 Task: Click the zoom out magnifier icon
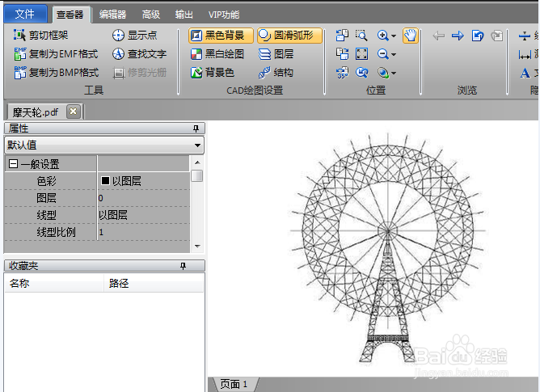[382, 53]
